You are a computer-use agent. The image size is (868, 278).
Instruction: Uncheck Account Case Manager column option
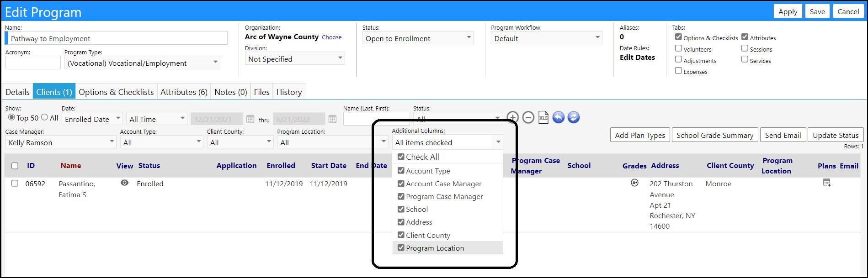[x=401, y=184]
